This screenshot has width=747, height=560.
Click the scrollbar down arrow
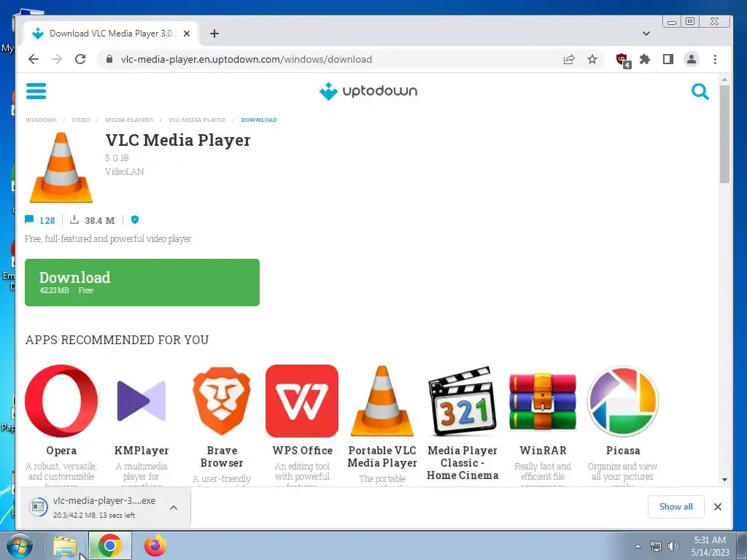[x=724, y=480]
